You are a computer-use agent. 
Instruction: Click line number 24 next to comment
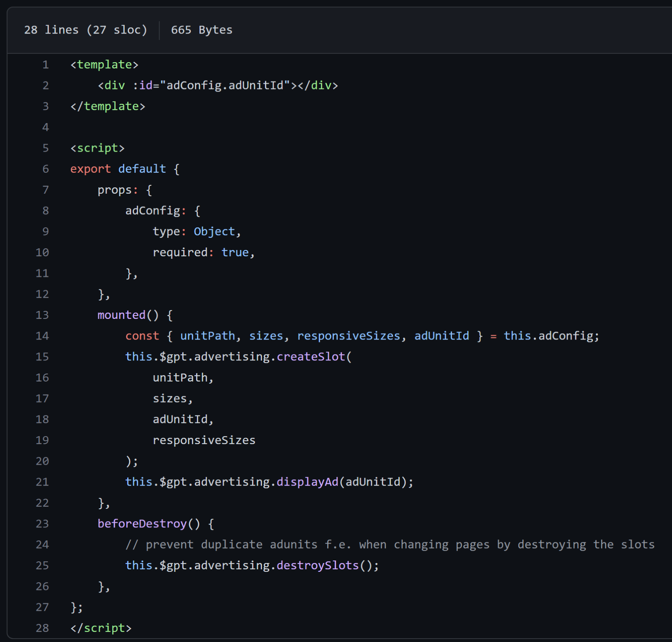tap(42, 545)
